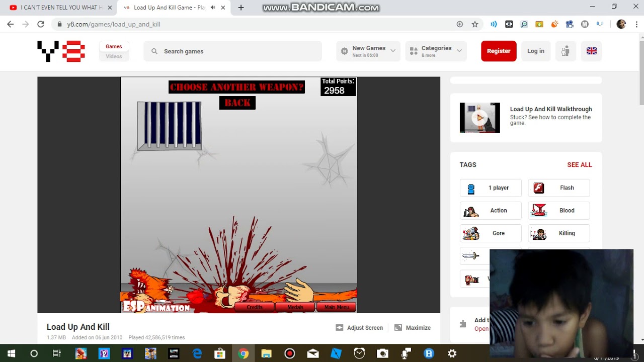Close the YouTube tab

(x=110, y=8)
